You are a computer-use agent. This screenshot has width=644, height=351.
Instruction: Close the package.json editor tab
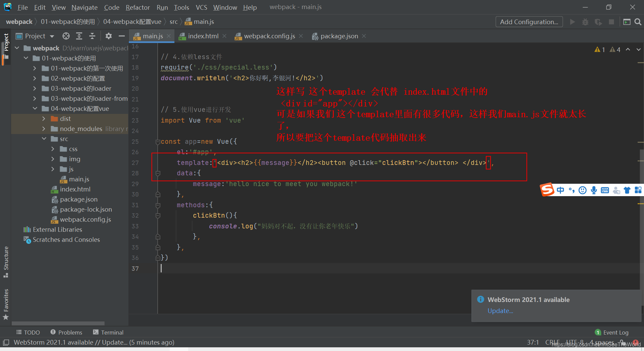(364, 36)
